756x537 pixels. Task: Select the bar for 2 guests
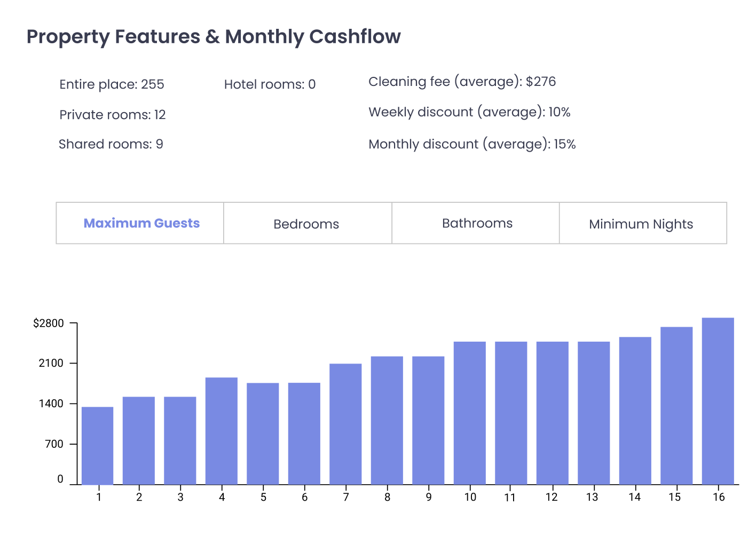click(x=139, y=440)
